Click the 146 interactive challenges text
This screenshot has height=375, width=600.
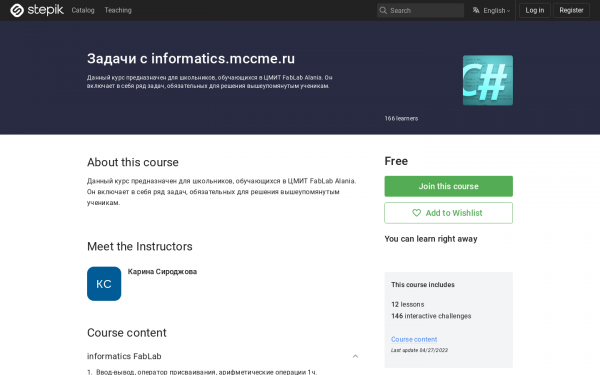(431, 316)
